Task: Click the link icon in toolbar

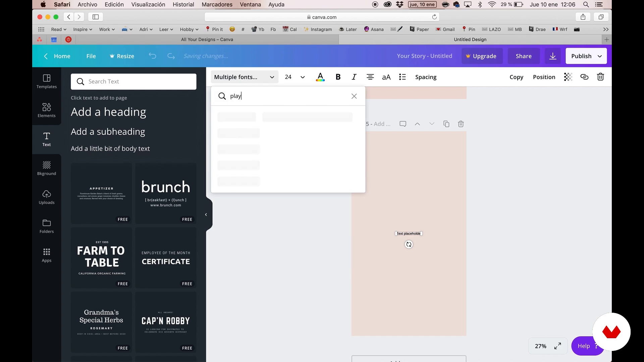Action: [584, 77]
